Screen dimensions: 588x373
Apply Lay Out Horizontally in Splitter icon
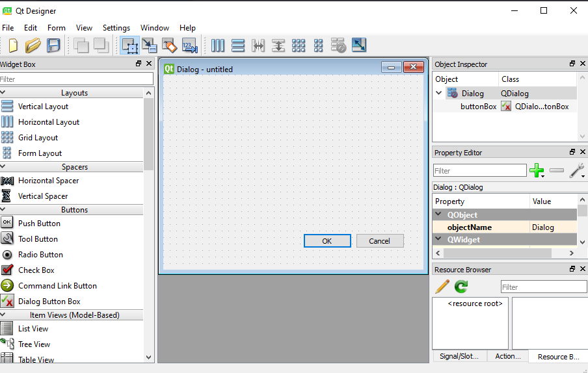point(258,45)
